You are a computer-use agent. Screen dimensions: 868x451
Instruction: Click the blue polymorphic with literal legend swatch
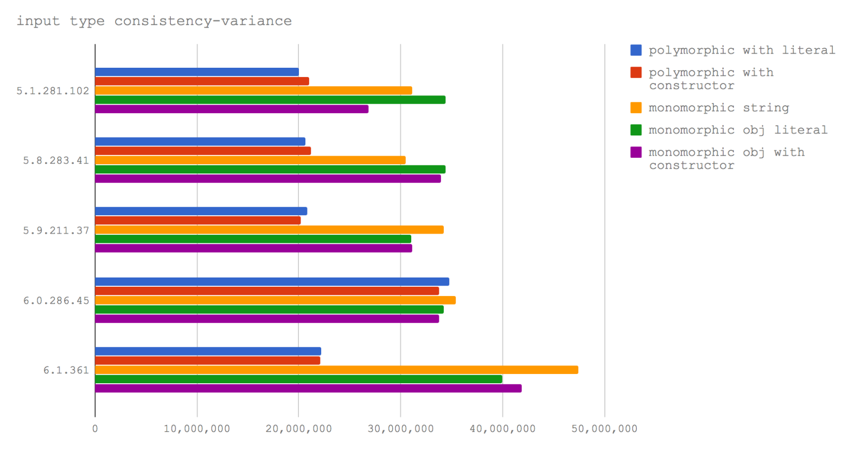point(636,50)
